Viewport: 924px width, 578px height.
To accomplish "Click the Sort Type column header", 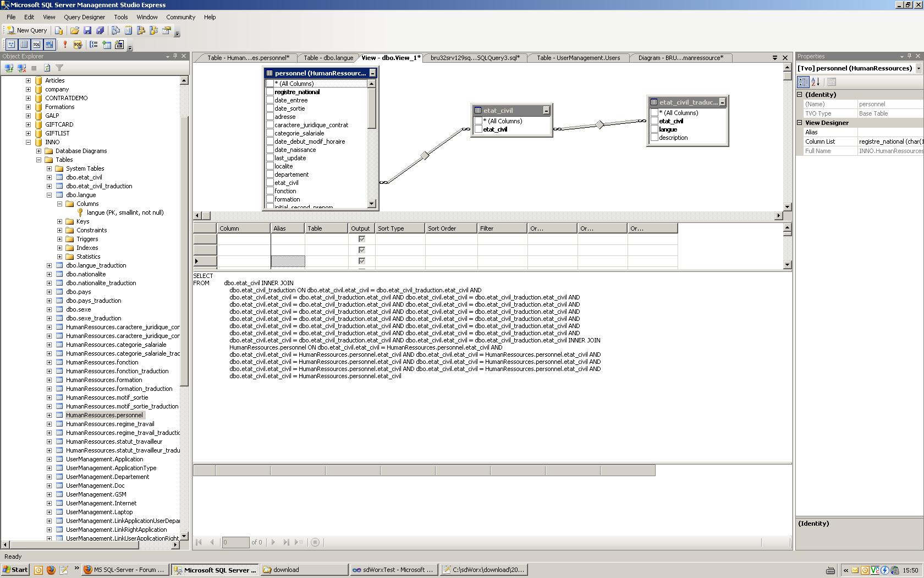I will 400,228.
